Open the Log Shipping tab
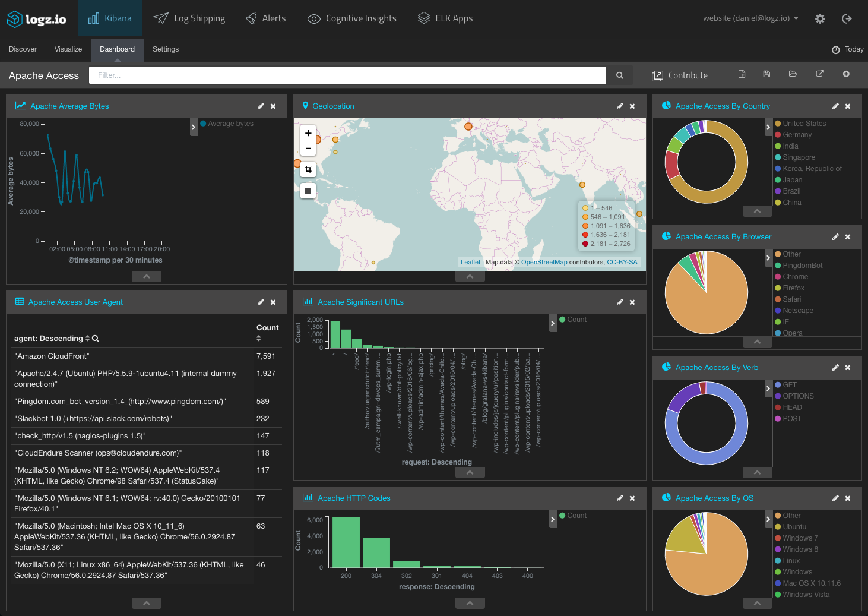Viewport: 868px width, 616px height. (x=189, y=18)
